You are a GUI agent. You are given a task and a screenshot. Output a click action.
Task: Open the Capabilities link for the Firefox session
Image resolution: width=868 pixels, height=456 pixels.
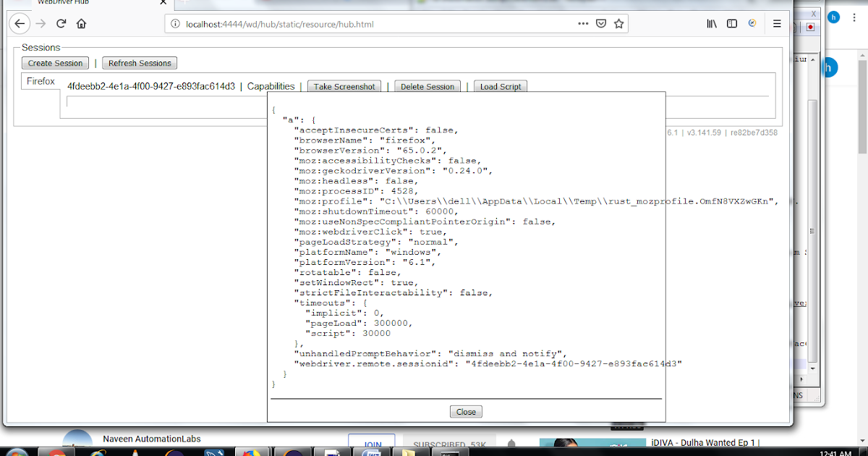(x=271, y=85)
